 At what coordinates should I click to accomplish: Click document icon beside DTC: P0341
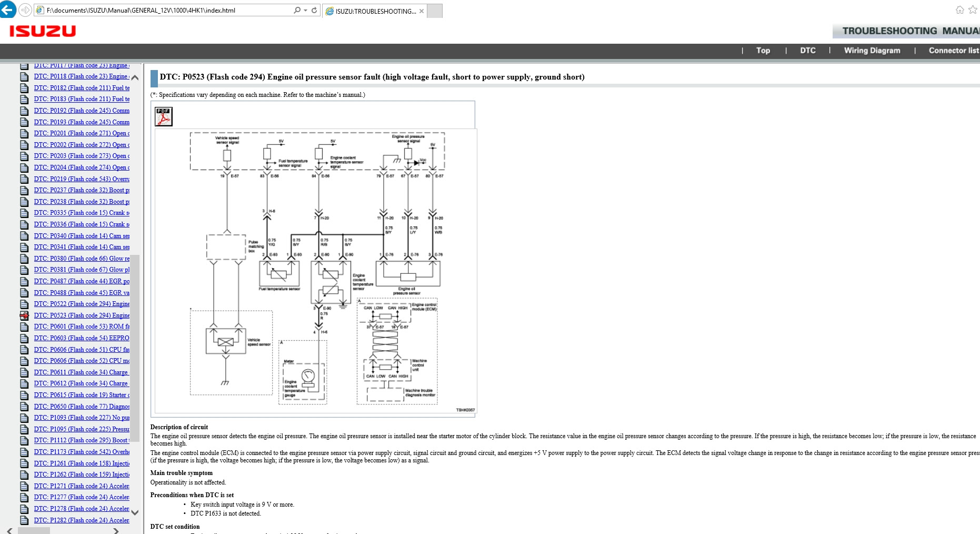24,248
